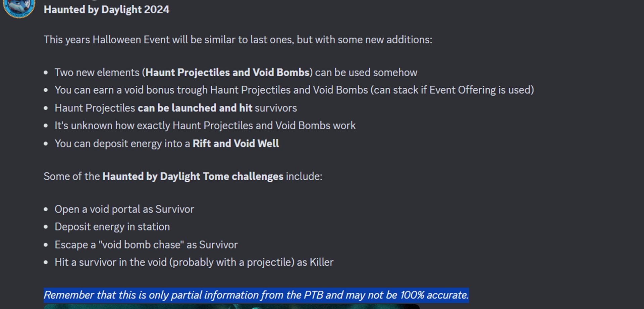The height and width of the screenshot is (309, 644).
Task: Open the attached image below the message
Action: pos(231,306)
